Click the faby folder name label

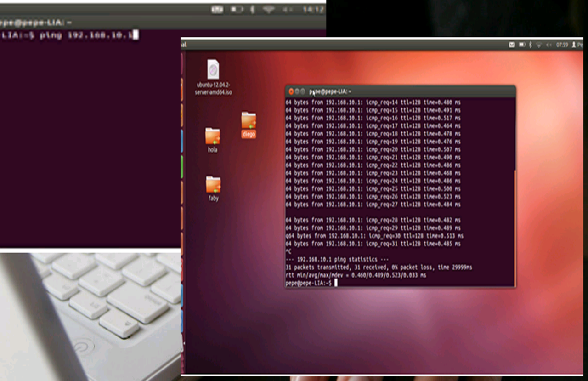213,199
